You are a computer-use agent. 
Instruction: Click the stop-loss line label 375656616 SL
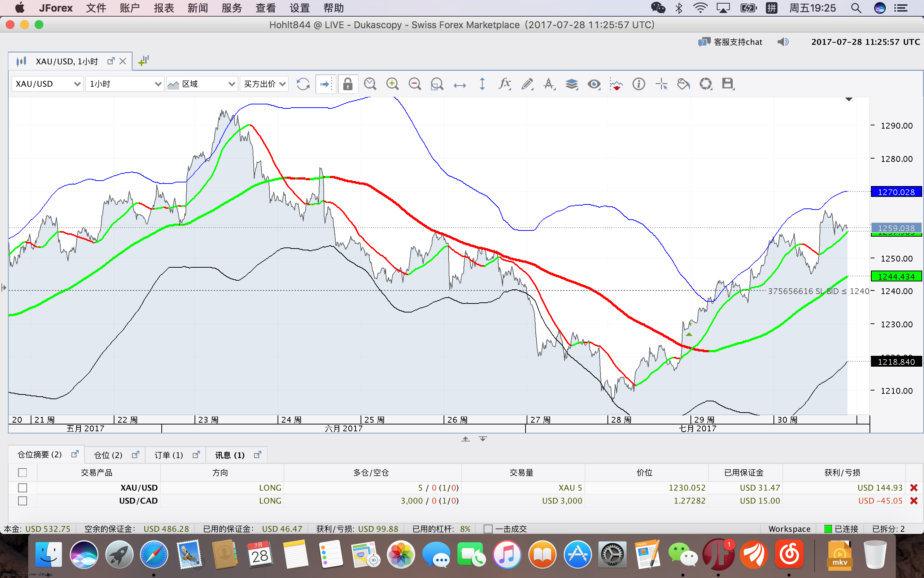(818, 291)
